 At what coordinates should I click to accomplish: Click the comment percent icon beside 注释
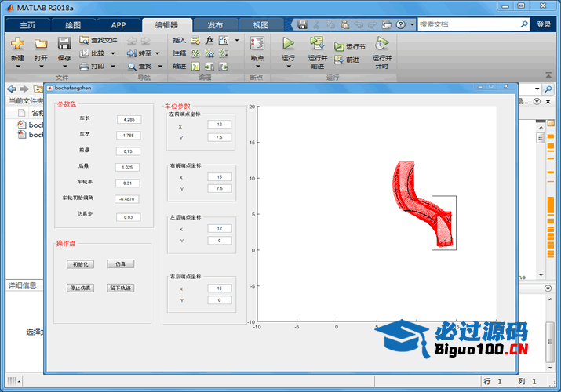(x=195, y=53)
